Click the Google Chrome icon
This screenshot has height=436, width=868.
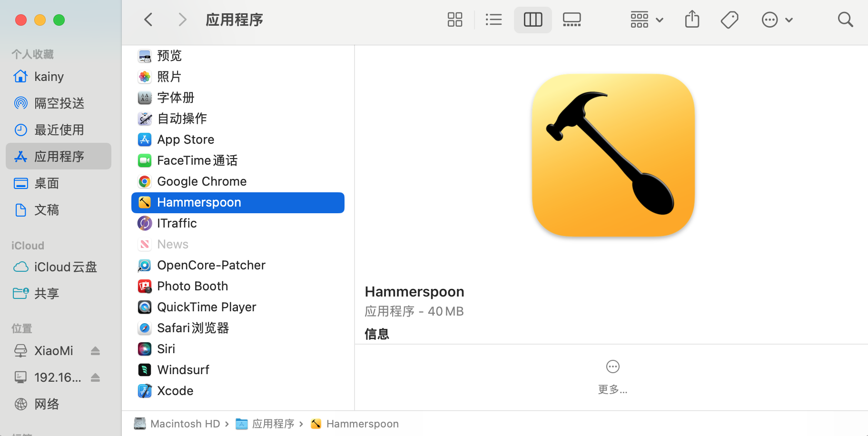(x=144, y=181)
